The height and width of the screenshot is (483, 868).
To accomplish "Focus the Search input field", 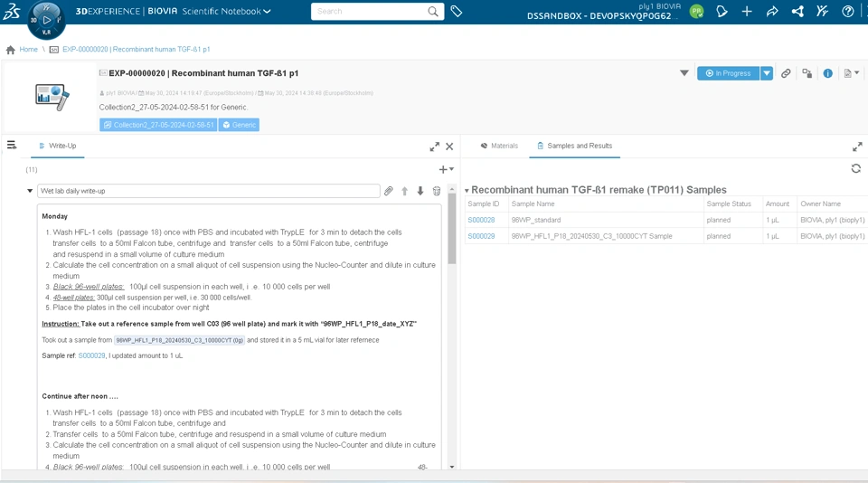I will (x=370, y=11).
